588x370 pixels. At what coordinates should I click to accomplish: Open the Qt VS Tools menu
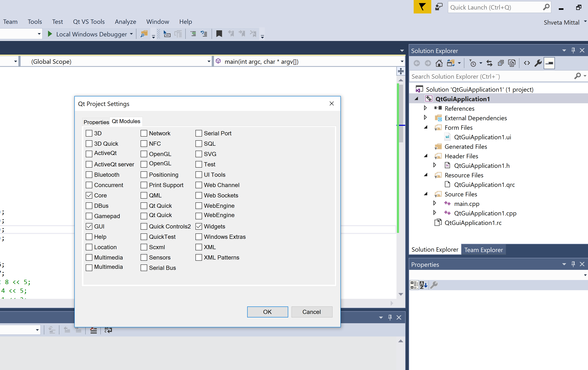(89, 22)
